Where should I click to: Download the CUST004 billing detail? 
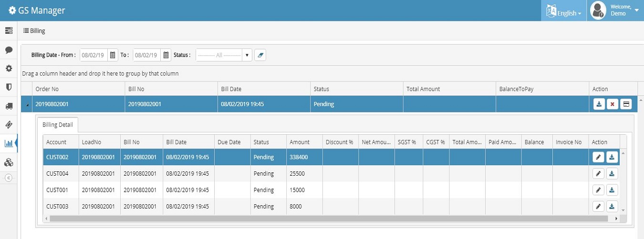point(612,174)
